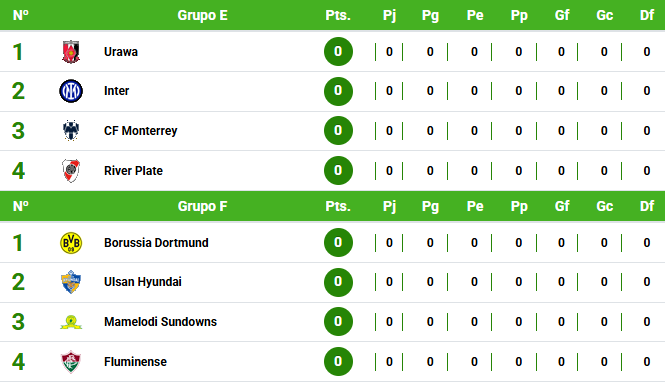This screenshot has height=382, width=665.
Task: Click the Borussia Dortmund BVB logo
Action: 71,243
